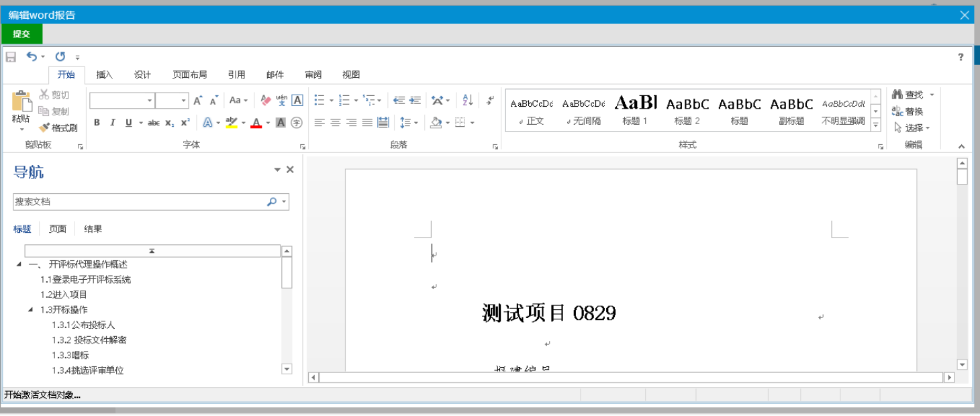Open the 页面 tab in navigation pane
This screenshot has width=980, height=416.
click(58, 229)
